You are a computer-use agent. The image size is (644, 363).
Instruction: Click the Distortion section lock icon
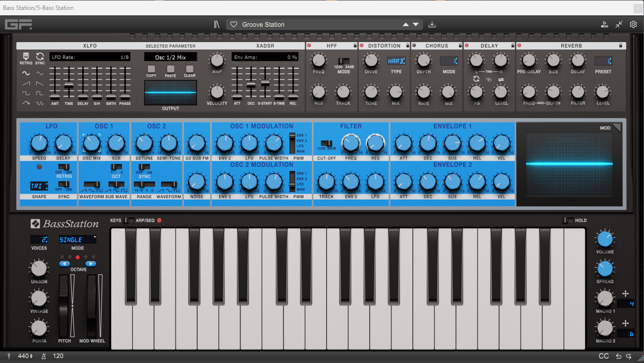[408, 46]
